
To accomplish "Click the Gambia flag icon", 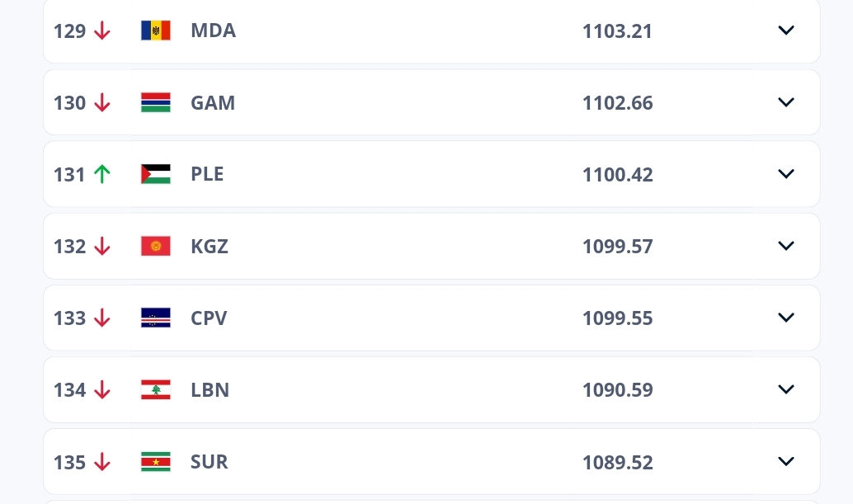I will point(156,102).
